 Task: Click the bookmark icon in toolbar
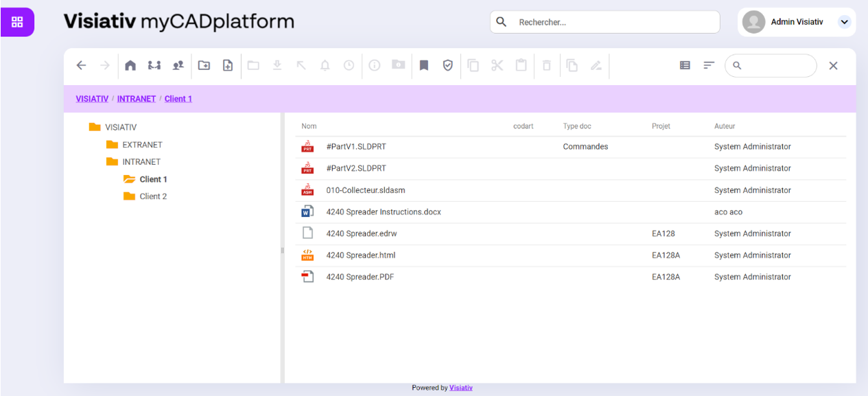click(x=424, y=65)
